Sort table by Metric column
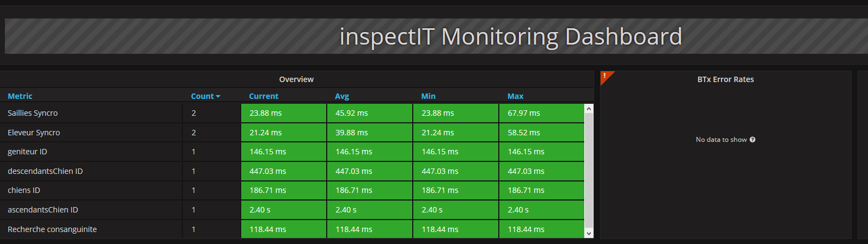 click(x=20, y=96)
